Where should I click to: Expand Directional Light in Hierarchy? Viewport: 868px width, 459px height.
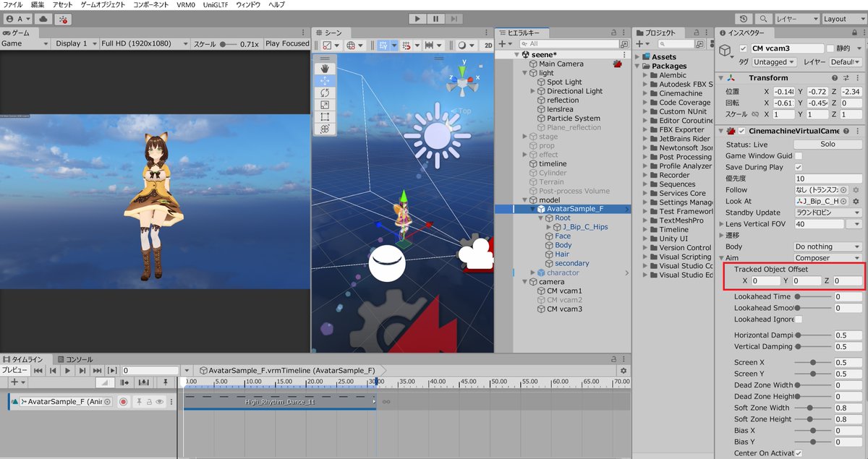click(532, 91)
